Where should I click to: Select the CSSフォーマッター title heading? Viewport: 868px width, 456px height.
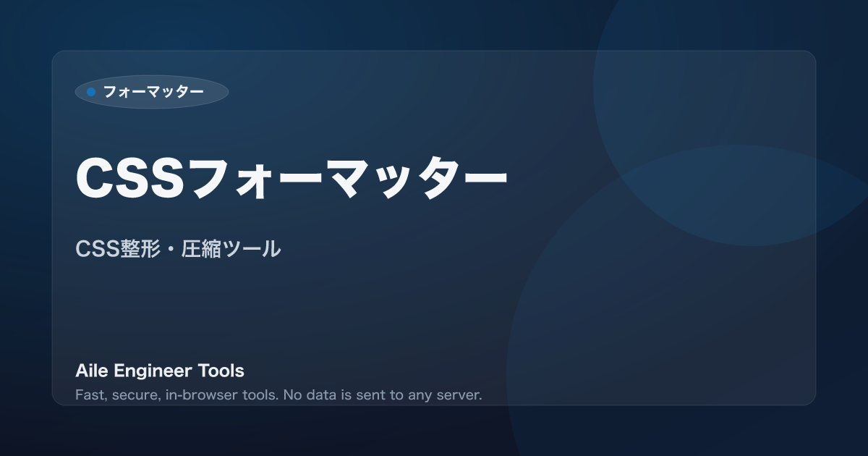(x=292, y=177)
